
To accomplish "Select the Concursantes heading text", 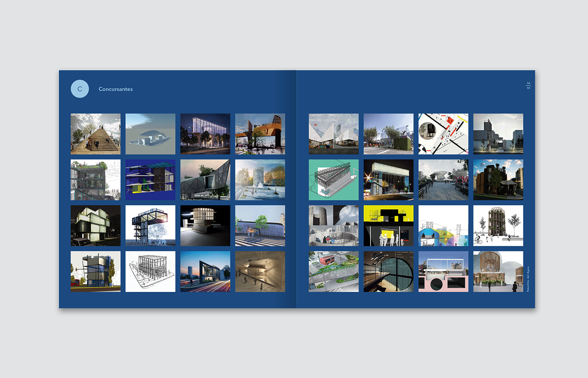I will point(115,89).
